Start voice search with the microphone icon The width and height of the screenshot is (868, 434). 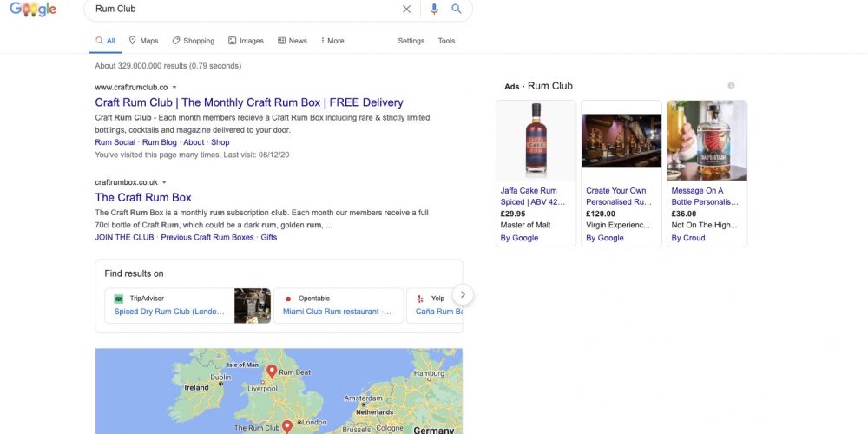pos(434,9)
